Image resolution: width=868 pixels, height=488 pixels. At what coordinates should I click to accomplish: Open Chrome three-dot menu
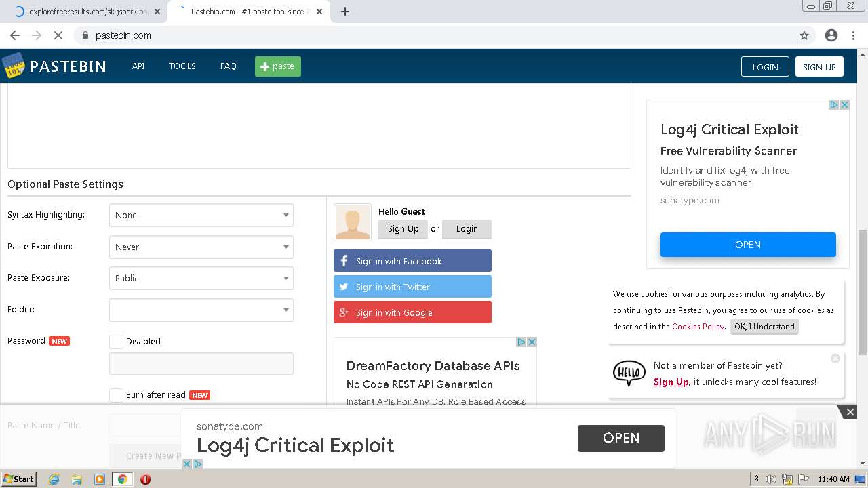tap(853, 35)
